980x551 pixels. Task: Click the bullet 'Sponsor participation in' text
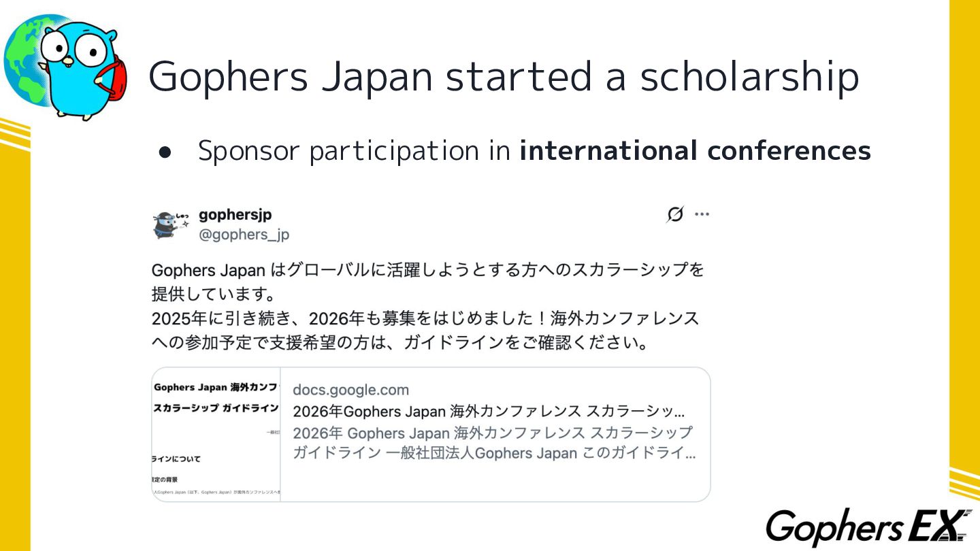[x=353, y=151]
